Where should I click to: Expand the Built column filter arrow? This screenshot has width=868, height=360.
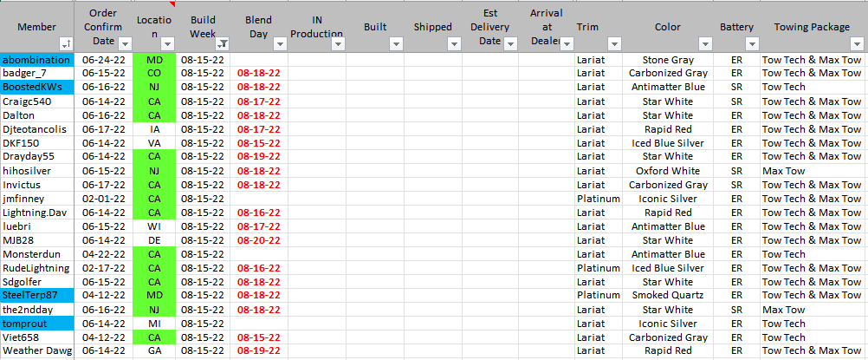(396, 43)
